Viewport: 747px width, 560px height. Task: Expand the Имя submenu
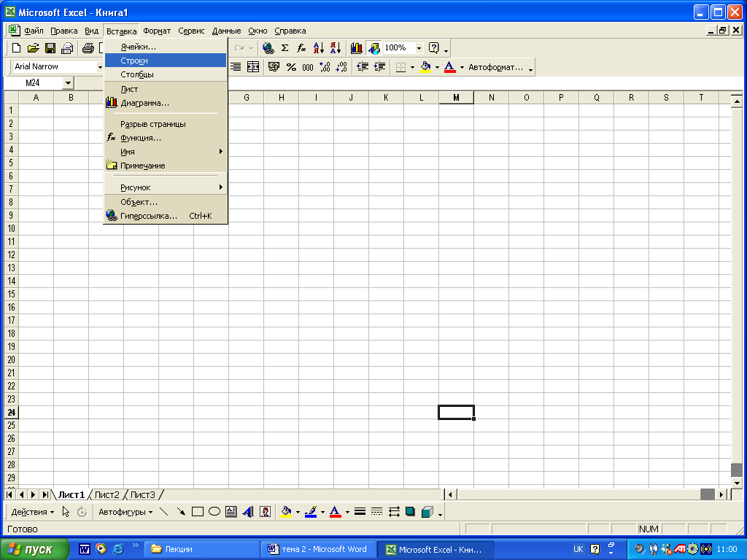(x=166, y=152)
